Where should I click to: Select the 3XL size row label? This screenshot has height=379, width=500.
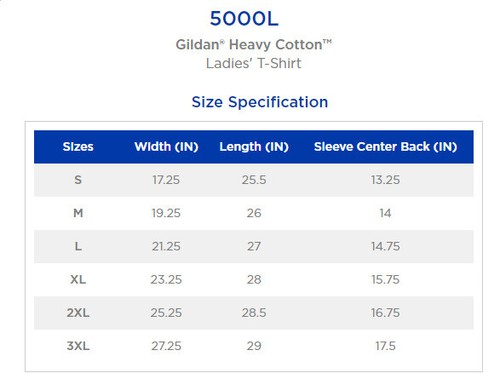(x=78, y=346)
